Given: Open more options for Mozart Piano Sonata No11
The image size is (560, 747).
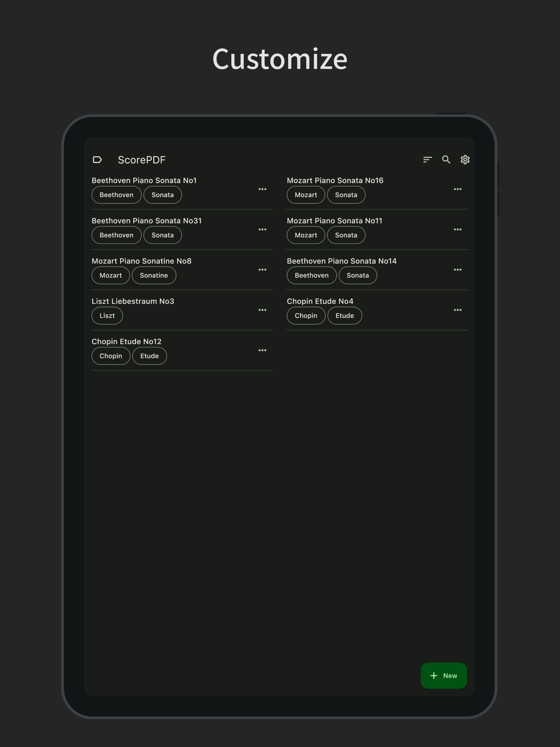Looking at the screenshot, I should tap(458, 230).
